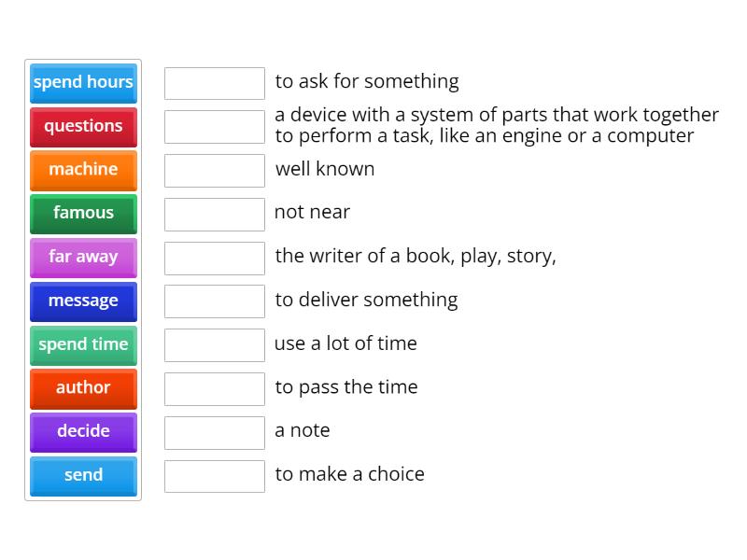Click answer box beside 'to ask for something'
Screen dimensions: 747x560
click(215, 83)
